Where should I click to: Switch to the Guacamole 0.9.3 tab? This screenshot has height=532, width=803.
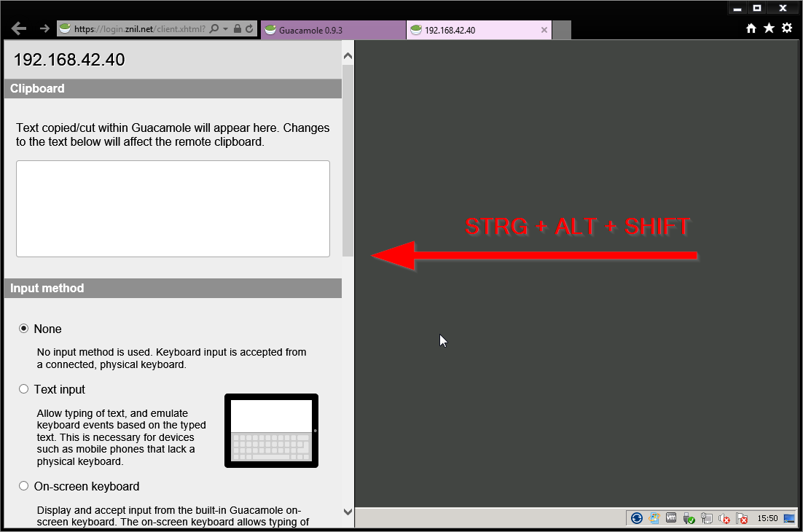[x=332, y=30]
